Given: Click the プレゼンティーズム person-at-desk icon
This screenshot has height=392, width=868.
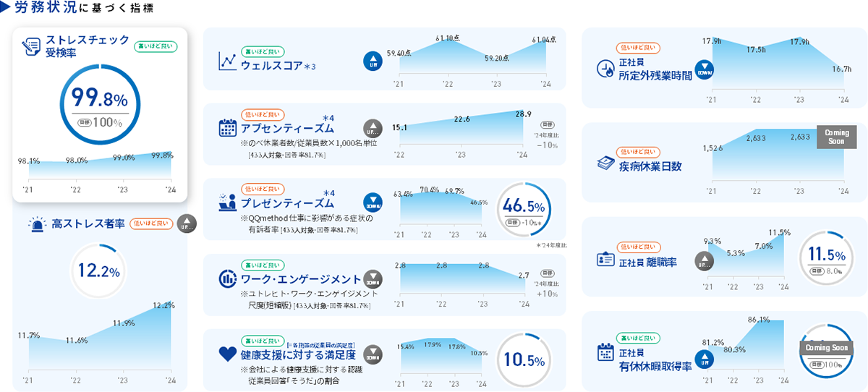Looking at the screenshot, I should 228,203.
